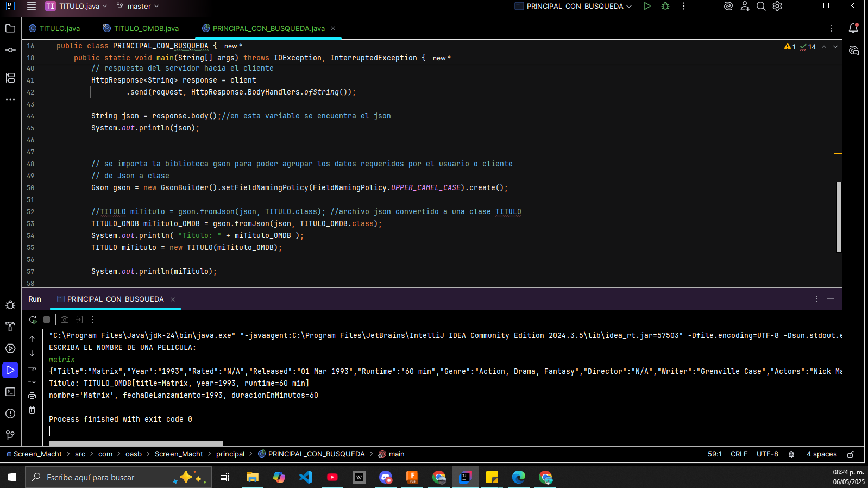Image resolution: width=868 pixels, height=488 pixels.
Task: Close PRINCIPAL_CON_BUSQUEDA.java editor tab
Action: [x=333, y=28]
